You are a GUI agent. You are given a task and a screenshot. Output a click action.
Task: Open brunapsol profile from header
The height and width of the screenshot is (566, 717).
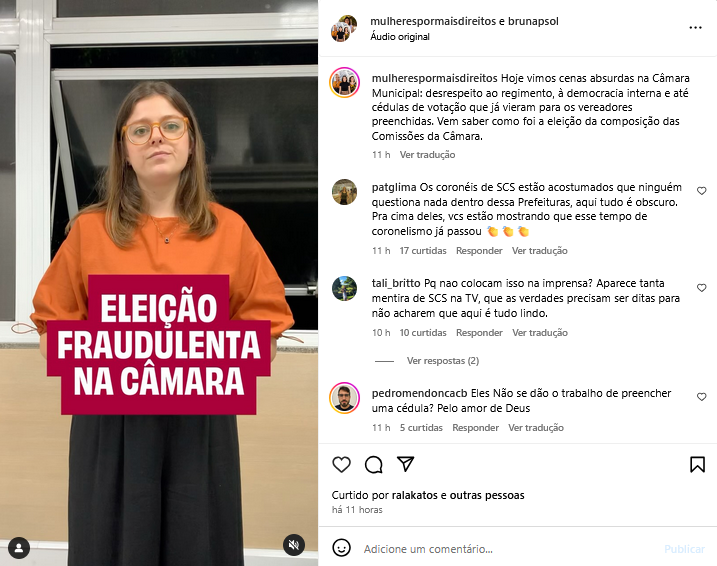[533, 21]
